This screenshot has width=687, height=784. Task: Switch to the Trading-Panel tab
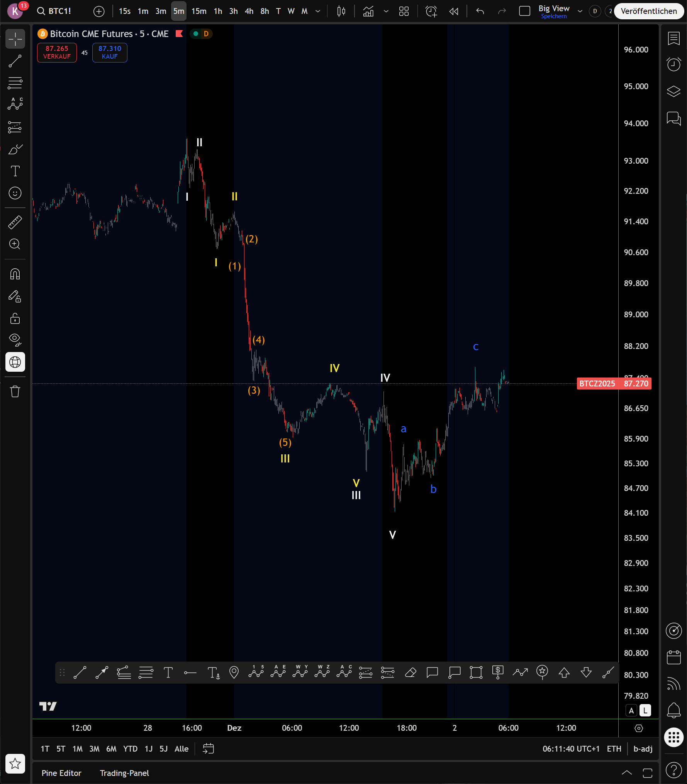click(124, 773)
